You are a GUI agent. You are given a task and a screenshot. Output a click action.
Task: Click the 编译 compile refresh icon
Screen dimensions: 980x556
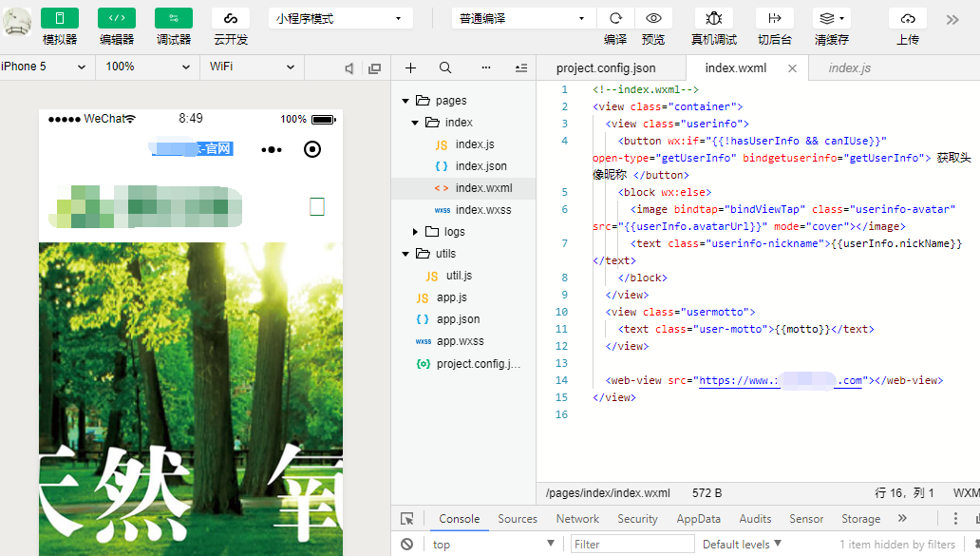coord(615,18)
